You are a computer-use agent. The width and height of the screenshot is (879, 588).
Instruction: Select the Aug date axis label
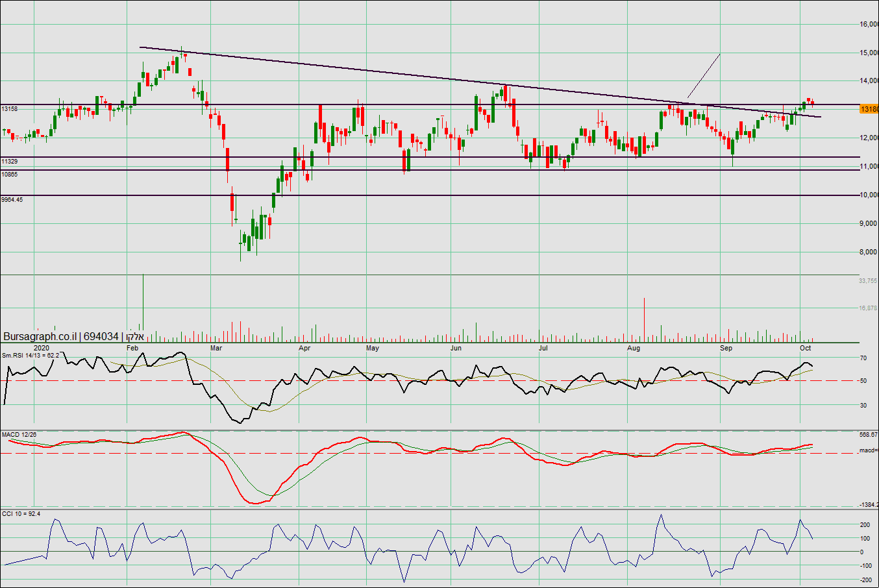tap(634, 349)
